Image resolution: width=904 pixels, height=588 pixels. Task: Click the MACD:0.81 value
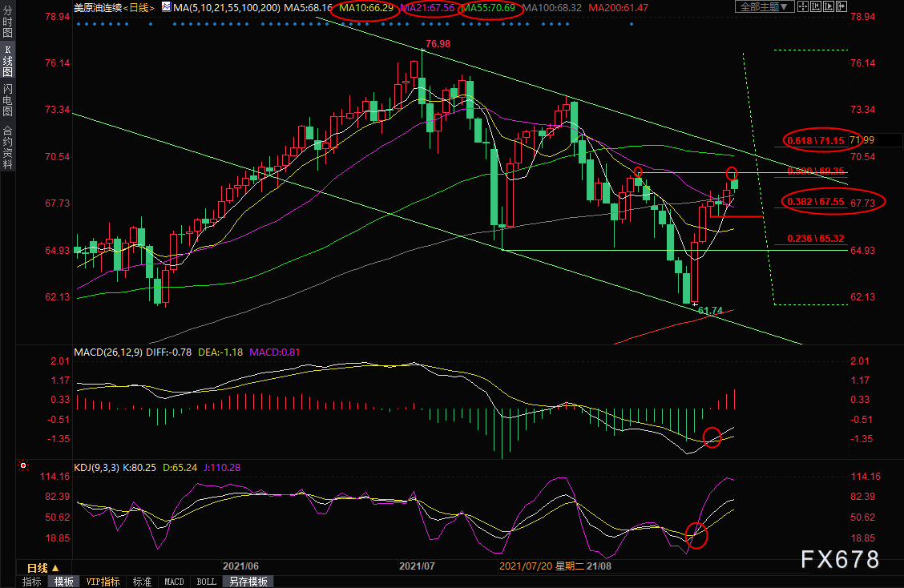tap(274, 352)
